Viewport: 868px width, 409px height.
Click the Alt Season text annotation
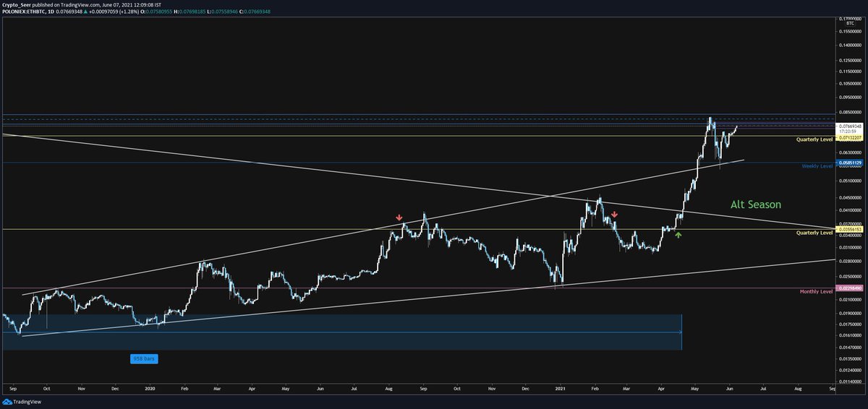click(x=755, y=204)
